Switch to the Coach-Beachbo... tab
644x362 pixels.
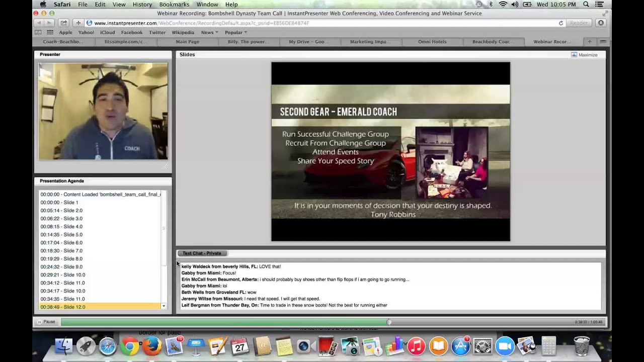coord(64,42)
